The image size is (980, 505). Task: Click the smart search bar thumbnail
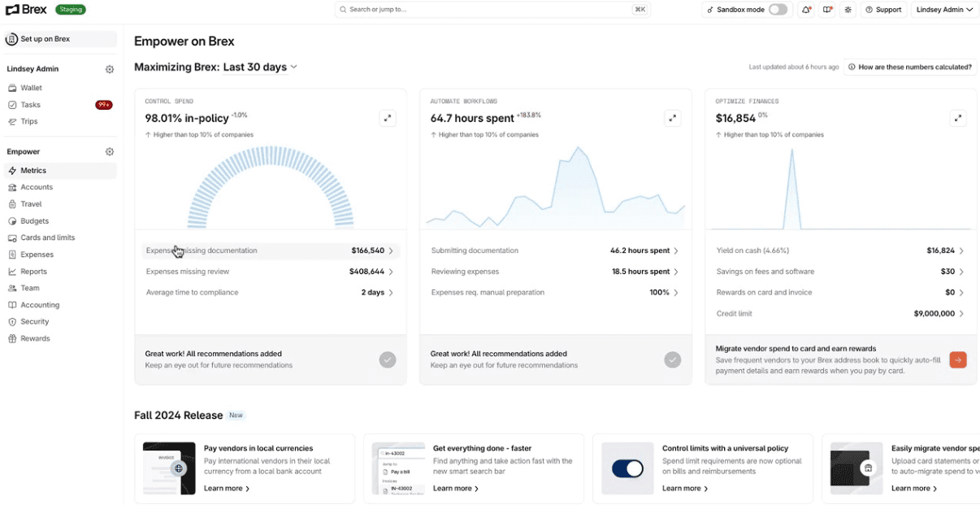click(398, 468)
